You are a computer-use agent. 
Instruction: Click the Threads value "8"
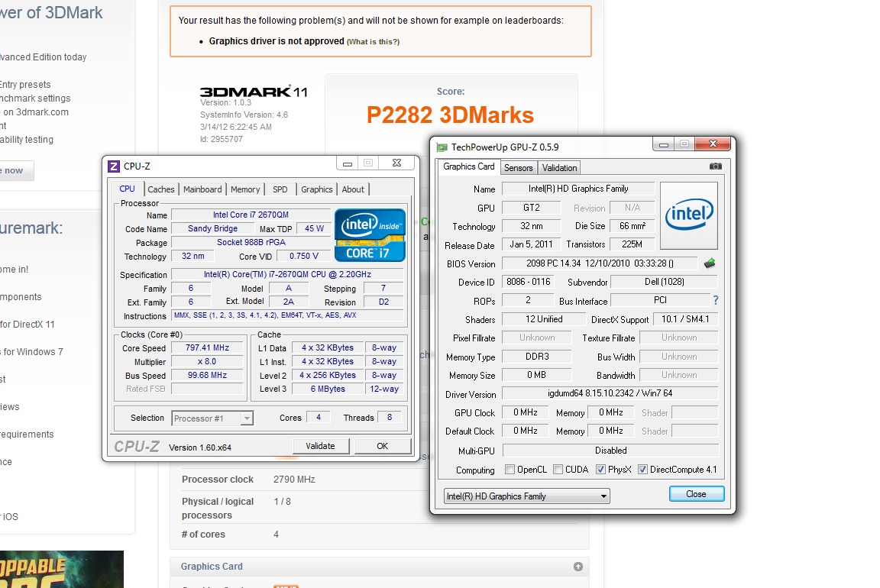(390, 418)
